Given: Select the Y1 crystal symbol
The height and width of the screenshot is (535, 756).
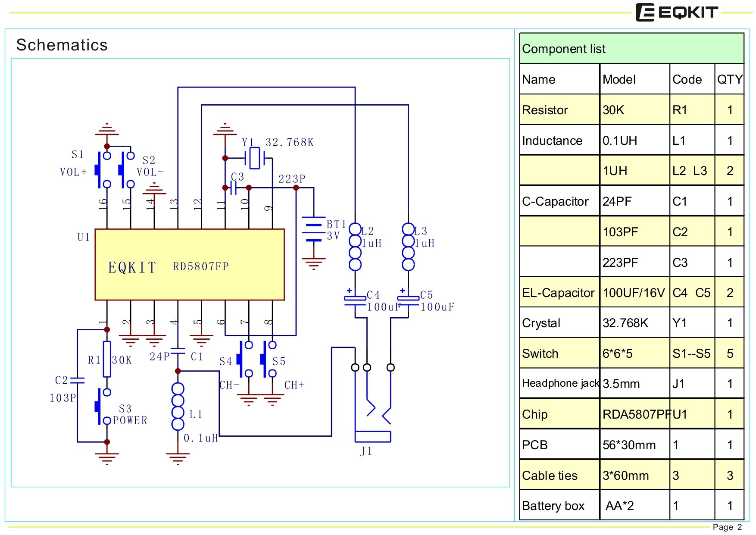Looking at the screenshot, I should pos(255,158).
